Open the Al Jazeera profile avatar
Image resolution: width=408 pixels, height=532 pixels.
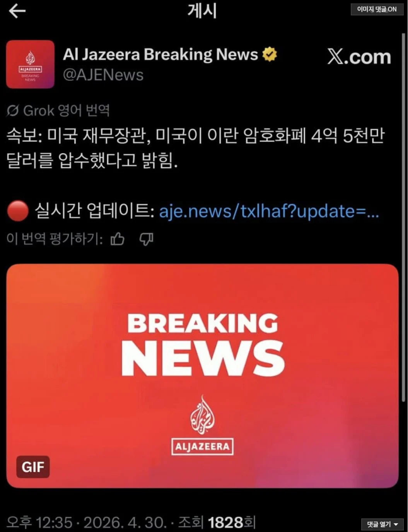[30, 64]
